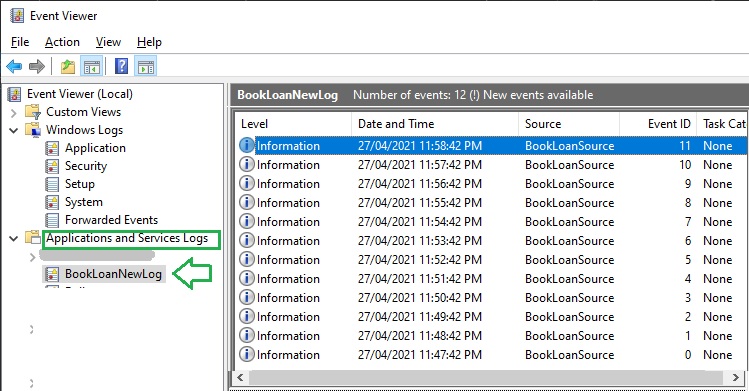The image size is (749, 391).
Task: Click the Help question mark toolbar icon
Action: [121, 66]
